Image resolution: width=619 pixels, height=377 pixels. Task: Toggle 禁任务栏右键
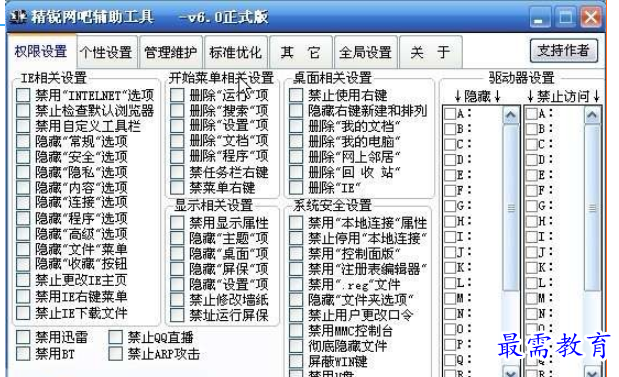[x=177, y=172]
